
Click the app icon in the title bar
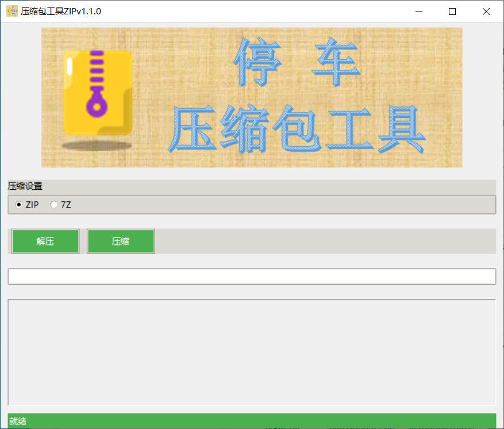click(11, 11)
